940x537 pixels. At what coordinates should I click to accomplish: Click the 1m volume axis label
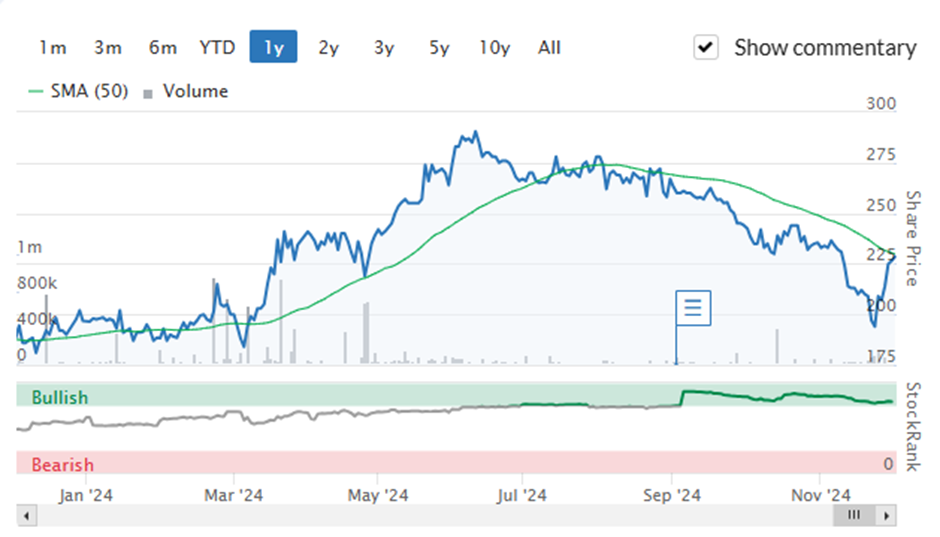pyautogui.click(x=29, y=247)
